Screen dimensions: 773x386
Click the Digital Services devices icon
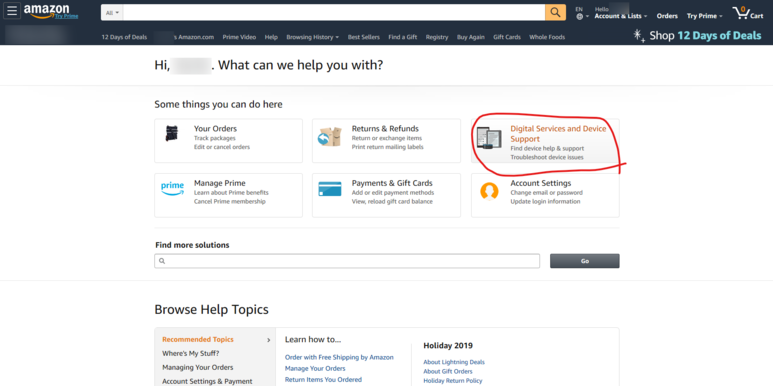[x=489, y=138]
